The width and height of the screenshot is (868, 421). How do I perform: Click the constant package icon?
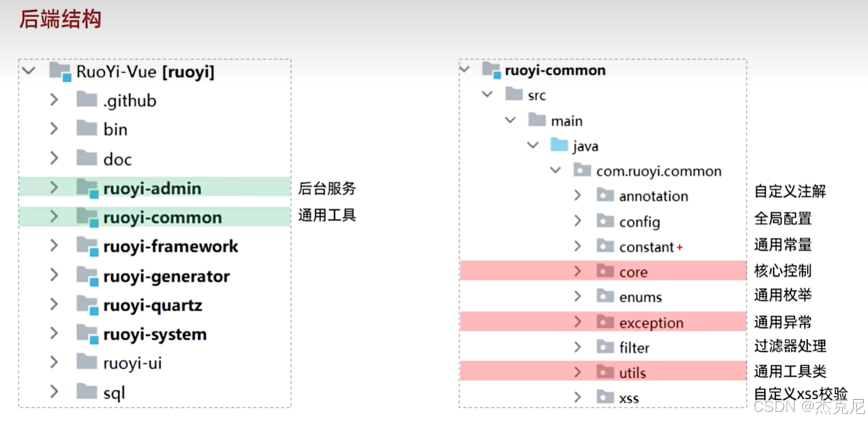click(606, 246)
